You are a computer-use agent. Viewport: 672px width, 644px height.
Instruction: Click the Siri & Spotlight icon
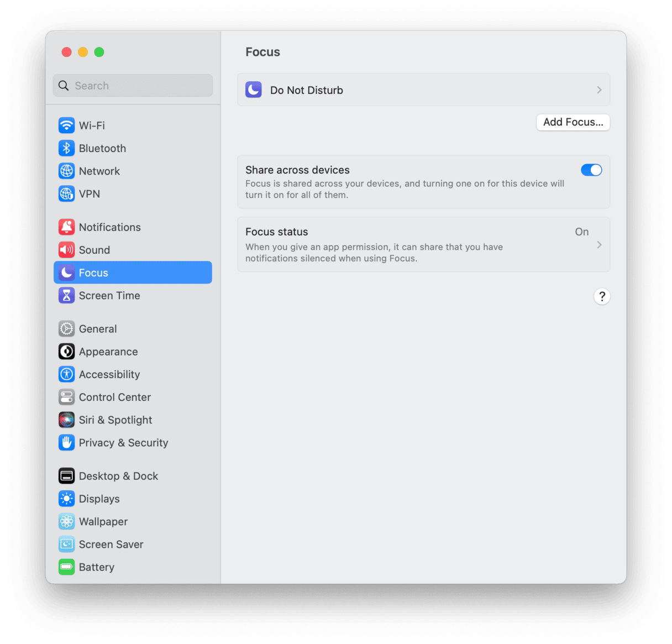(x=66, y=420)
